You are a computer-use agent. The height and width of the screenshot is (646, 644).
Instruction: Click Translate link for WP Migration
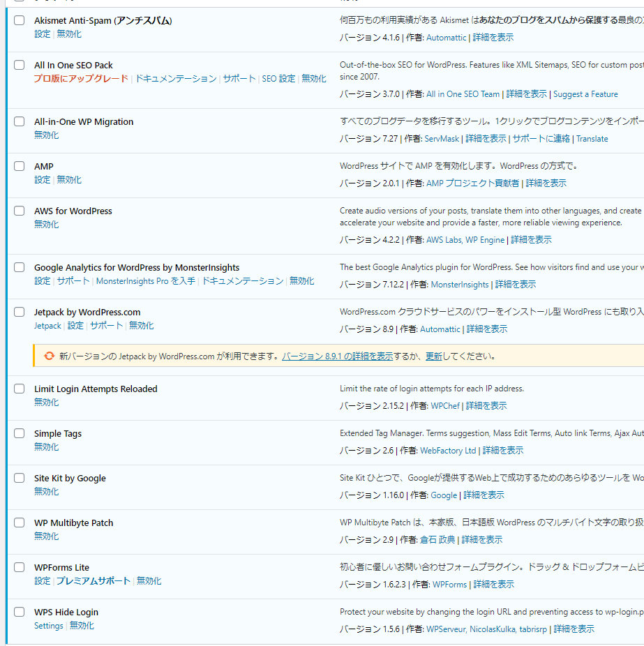pyautogui.click(x=592, y=139)
